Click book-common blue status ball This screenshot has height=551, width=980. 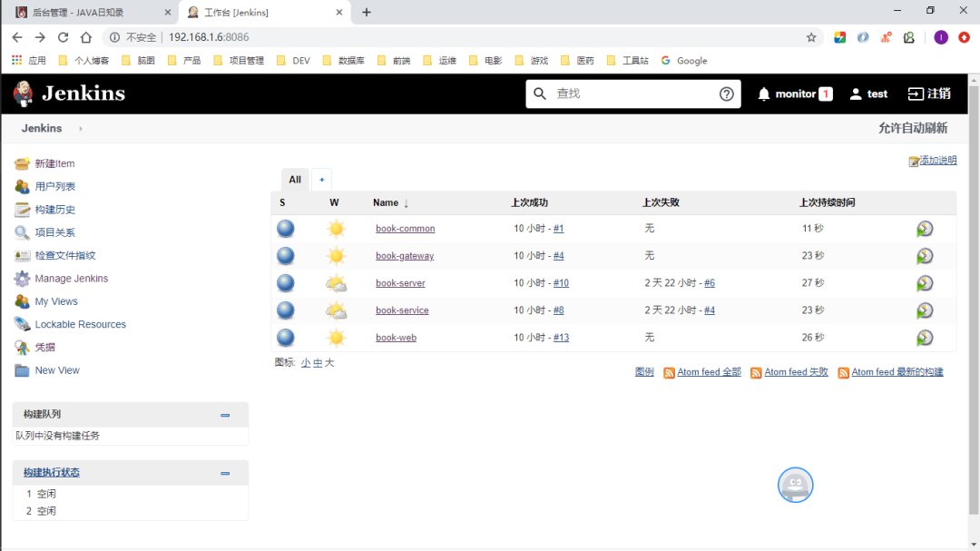point(286,228)
